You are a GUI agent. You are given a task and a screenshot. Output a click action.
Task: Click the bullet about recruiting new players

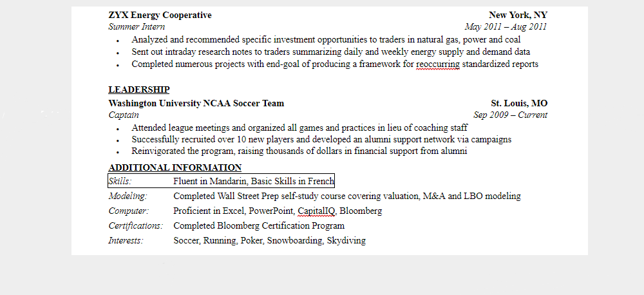coord(321,139)
